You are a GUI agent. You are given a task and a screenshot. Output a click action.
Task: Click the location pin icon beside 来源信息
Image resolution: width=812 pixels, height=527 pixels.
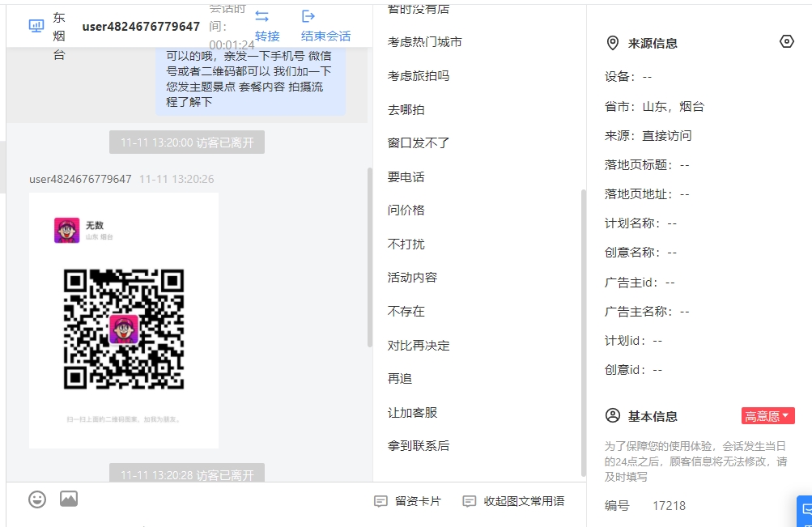point(613,43)
